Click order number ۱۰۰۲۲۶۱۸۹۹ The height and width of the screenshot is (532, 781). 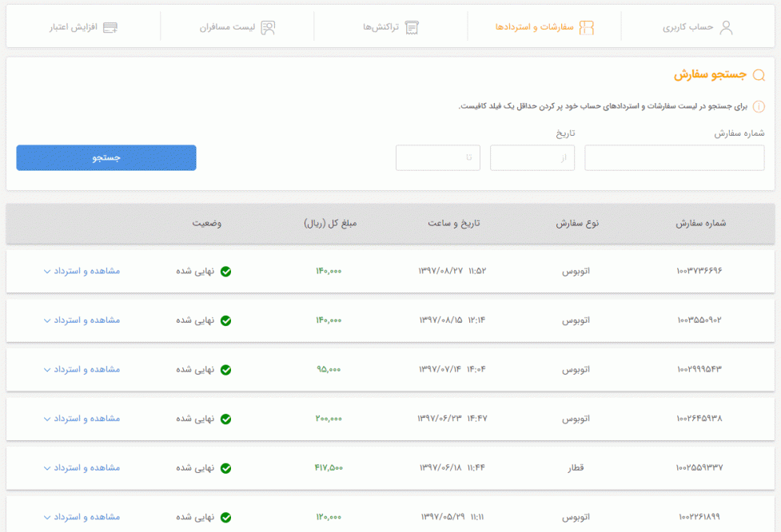tap(699, 518)
